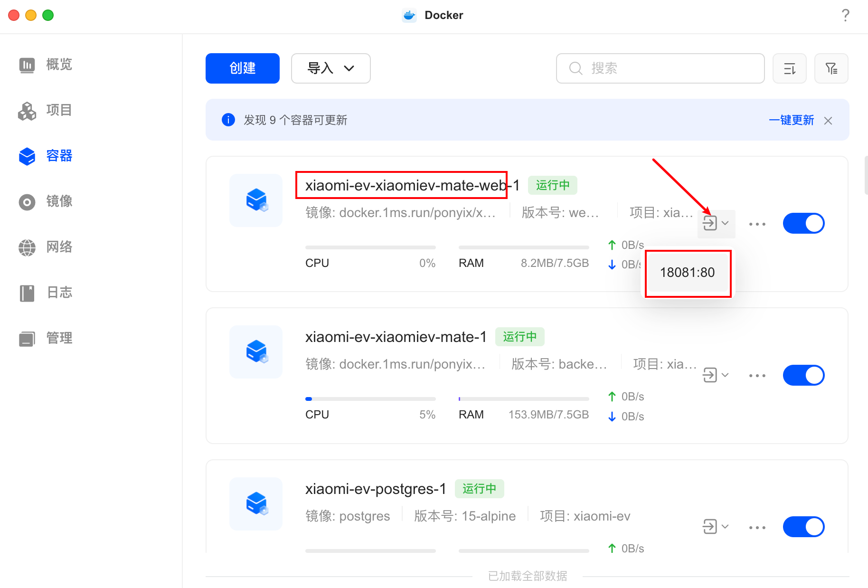This screenshot has width=868, height=588.
Task: Focus the 搜索 search field
Action: [660, 68]
